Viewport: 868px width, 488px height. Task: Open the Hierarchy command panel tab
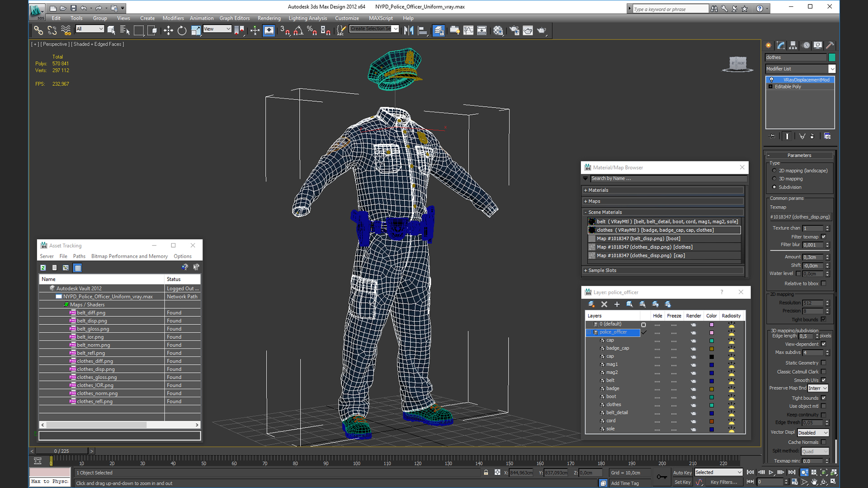click(793, 45)
